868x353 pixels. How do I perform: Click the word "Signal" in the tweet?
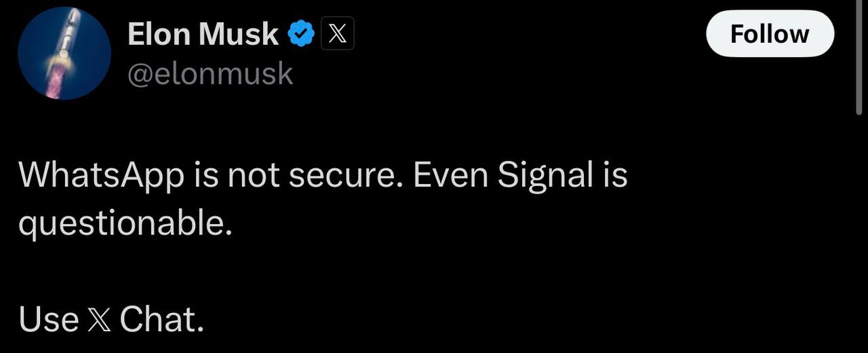pyautogui.click(x=546, y=175)
